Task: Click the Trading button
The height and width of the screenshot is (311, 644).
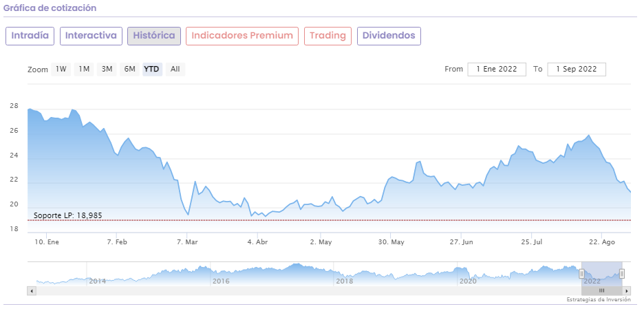Action: click(328, 36)
